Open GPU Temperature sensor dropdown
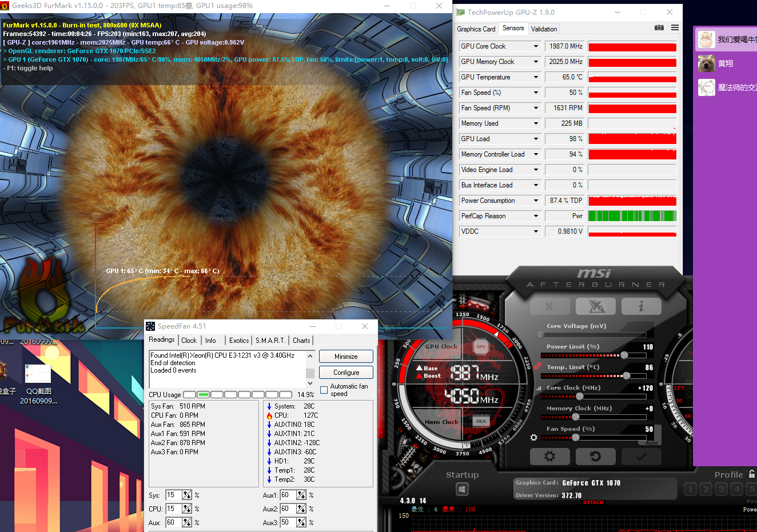757x532 pixels. 536,77
